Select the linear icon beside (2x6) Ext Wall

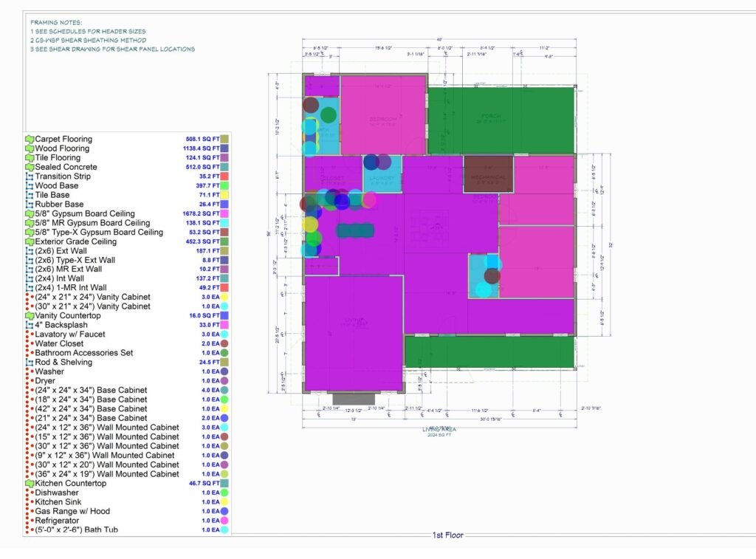point(30,251)
